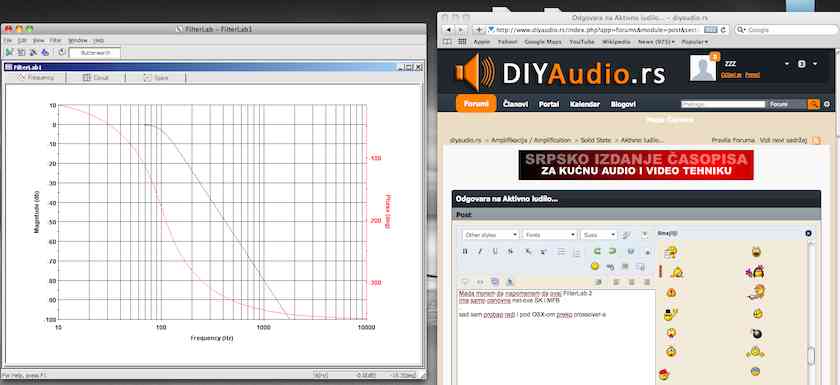This screenshot has width=840, height=385.
Task: Open the Članovi forum navigation link
Action: (515, 104)
